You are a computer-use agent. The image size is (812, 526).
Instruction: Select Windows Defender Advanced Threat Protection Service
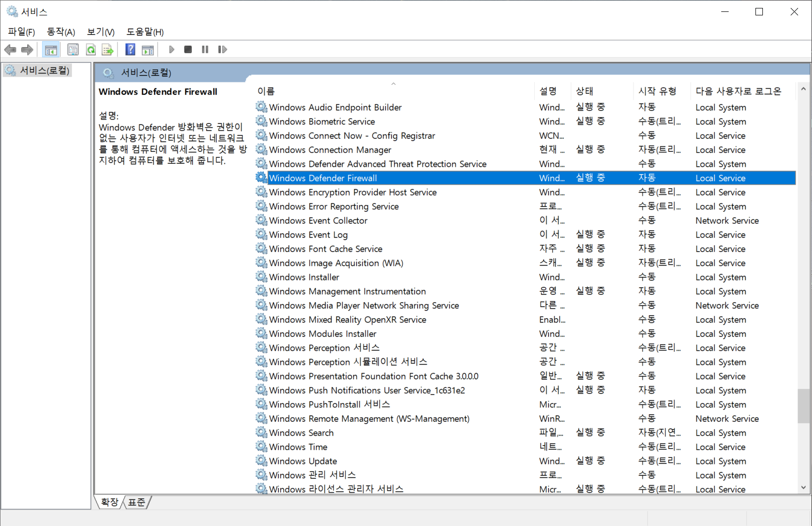point(525,164)
